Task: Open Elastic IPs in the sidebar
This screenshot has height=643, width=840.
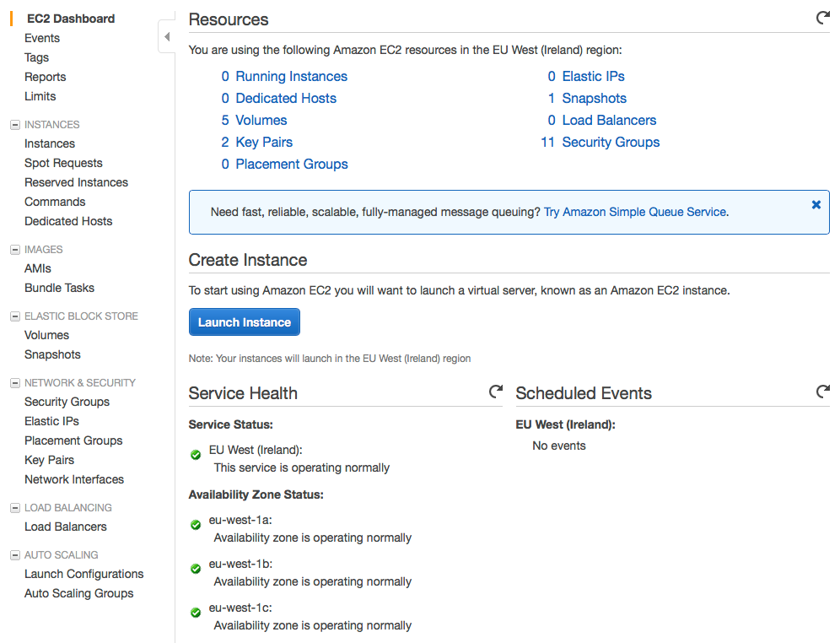Action: [51, 421]
